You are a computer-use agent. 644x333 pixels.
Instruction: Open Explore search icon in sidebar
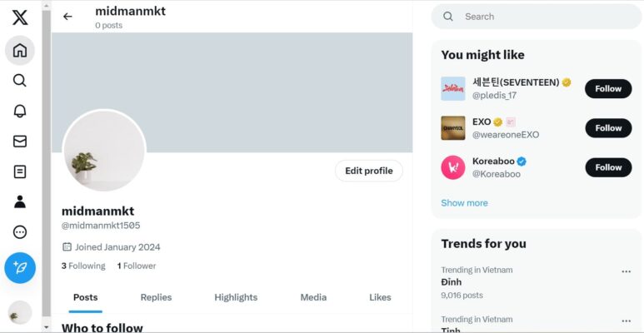[x=20, y=81]
